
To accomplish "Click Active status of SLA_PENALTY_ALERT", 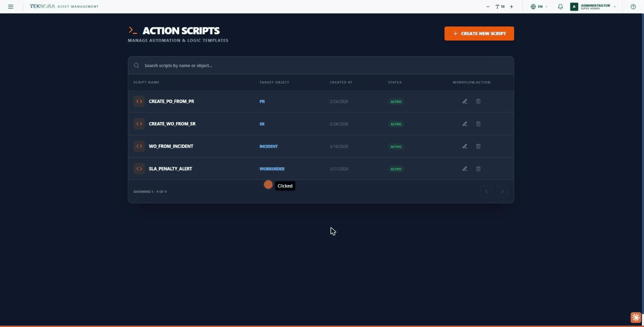I will (x=396, y=169).
